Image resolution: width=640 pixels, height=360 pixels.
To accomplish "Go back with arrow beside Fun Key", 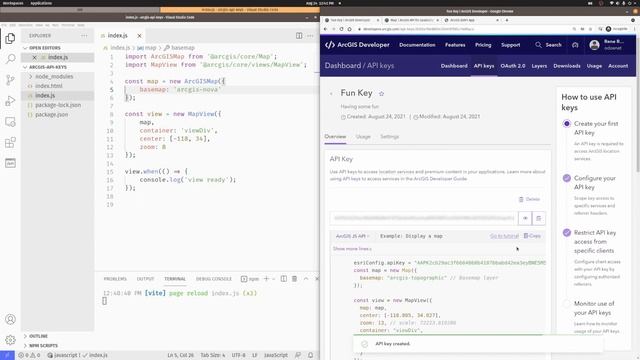I will pos(331,93).
